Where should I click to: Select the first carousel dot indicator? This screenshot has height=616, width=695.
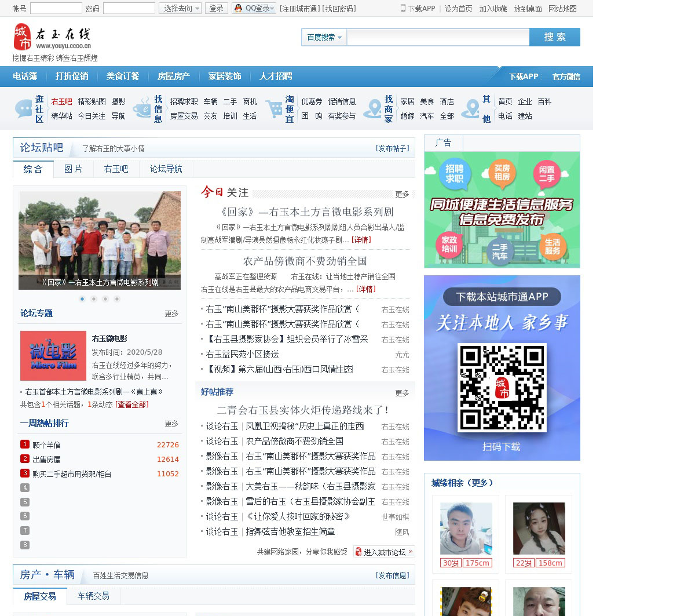point(82,299)
